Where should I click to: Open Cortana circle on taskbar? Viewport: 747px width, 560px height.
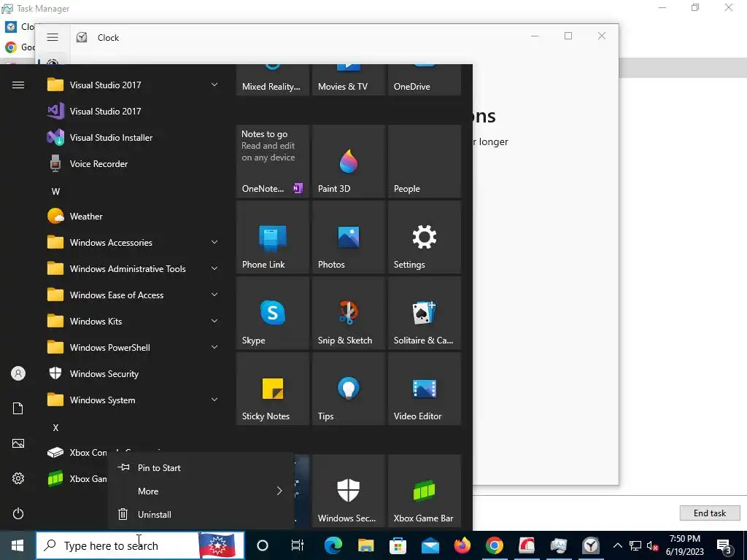(263, 545)
